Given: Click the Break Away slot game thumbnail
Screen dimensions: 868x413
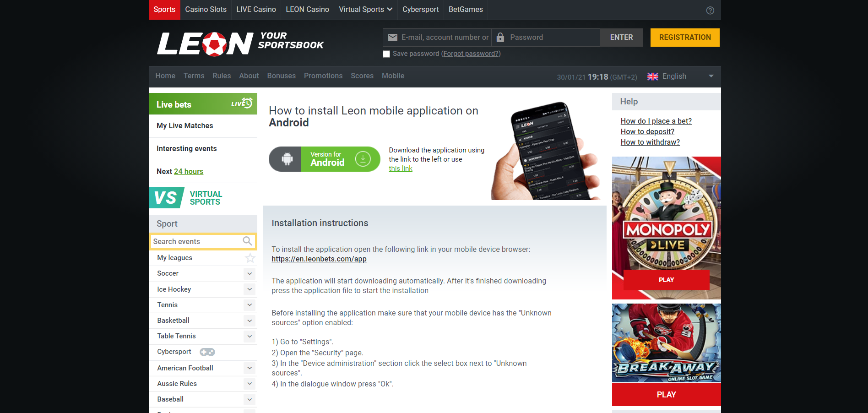Looking at the screenshot, I should click(667, 343).
